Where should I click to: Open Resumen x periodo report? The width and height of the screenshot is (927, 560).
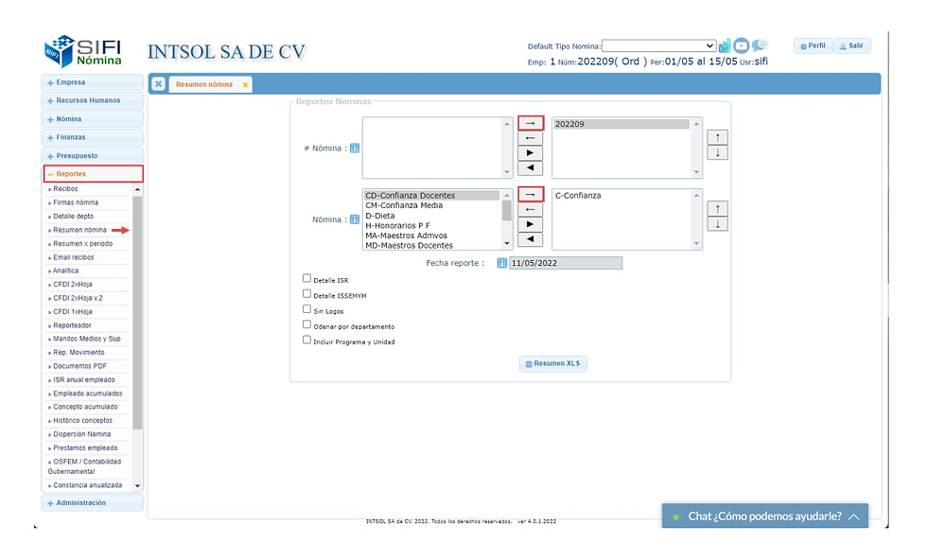tap(82, 244)
